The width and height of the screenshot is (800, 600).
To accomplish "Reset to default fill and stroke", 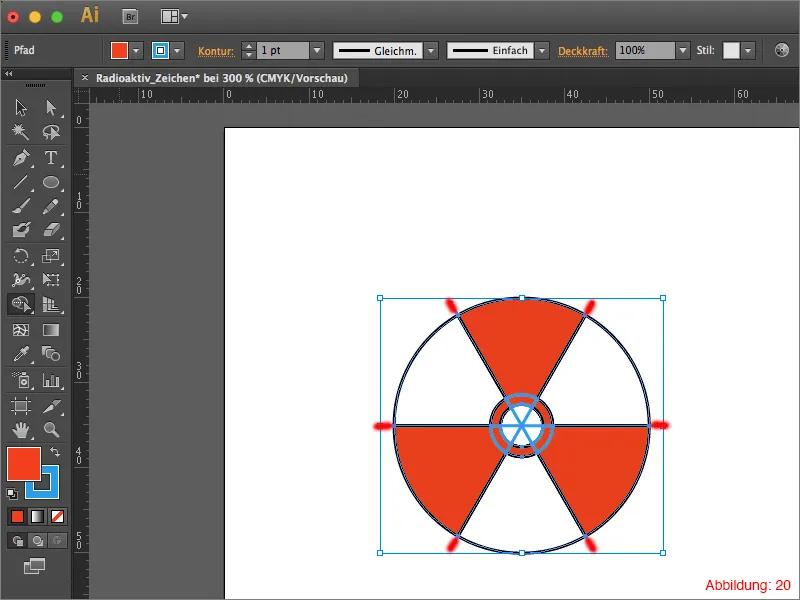I will [12, 493].
